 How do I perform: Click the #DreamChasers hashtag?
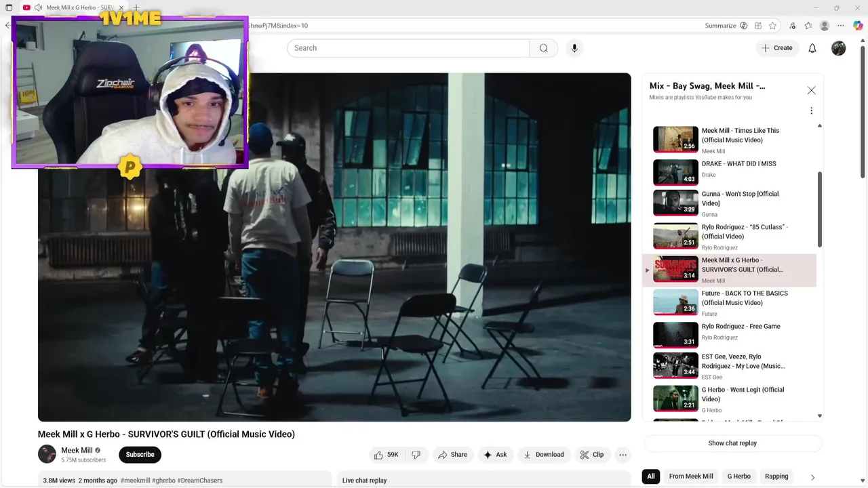[200, 481]
